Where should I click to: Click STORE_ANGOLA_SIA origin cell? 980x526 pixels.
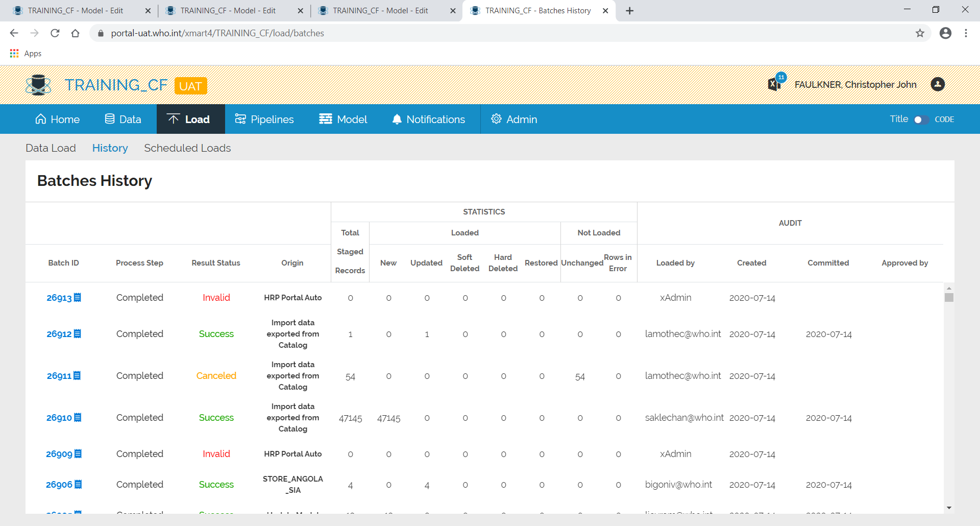[x=293, y=484]
